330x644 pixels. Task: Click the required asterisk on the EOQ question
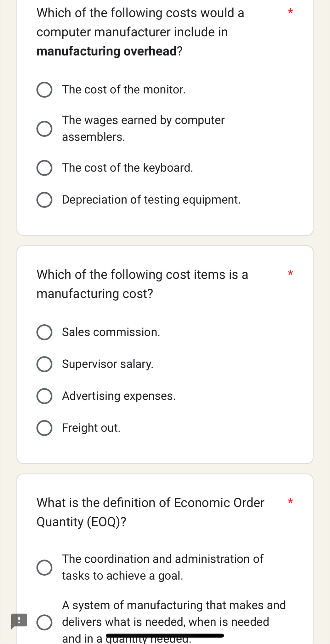(290, 501)
